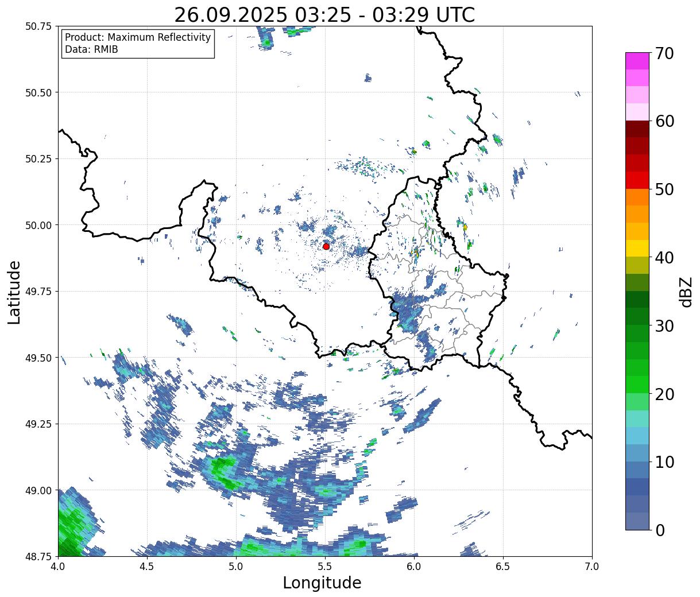Select the 'Data: RMIB' label

coord(91,49)
